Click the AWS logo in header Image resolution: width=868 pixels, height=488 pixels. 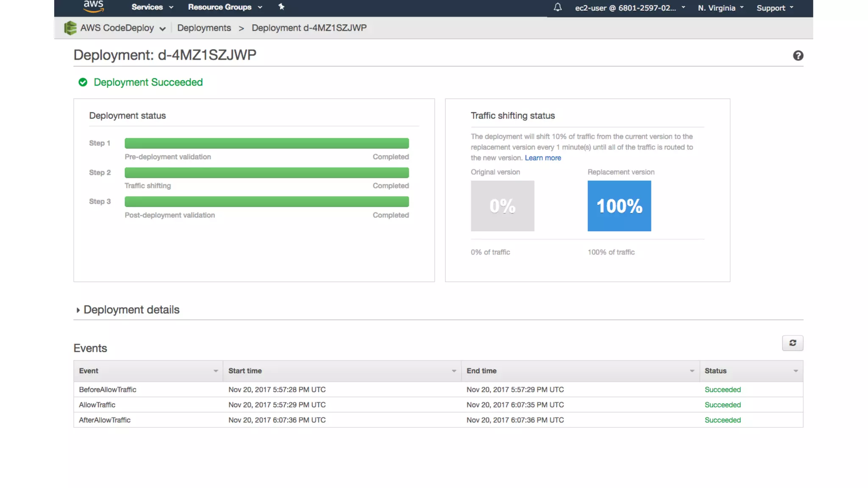tap(94, 6)
